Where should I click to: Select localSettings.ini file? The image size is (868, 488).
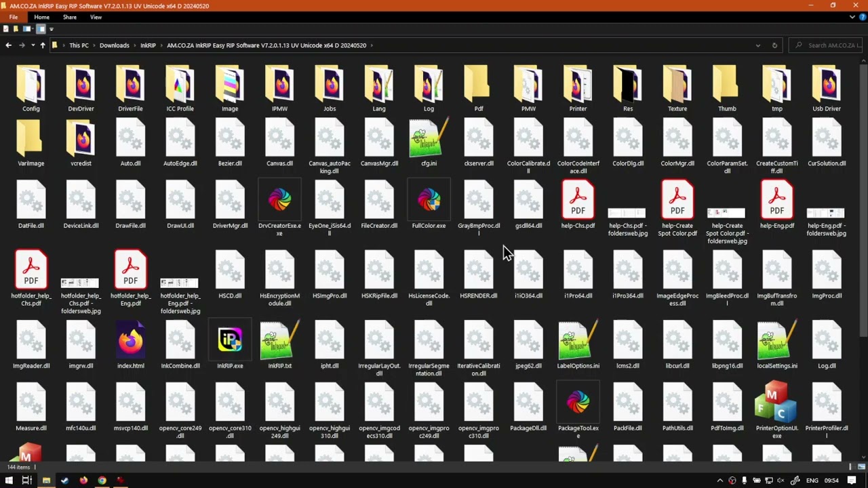coord(776,346)
